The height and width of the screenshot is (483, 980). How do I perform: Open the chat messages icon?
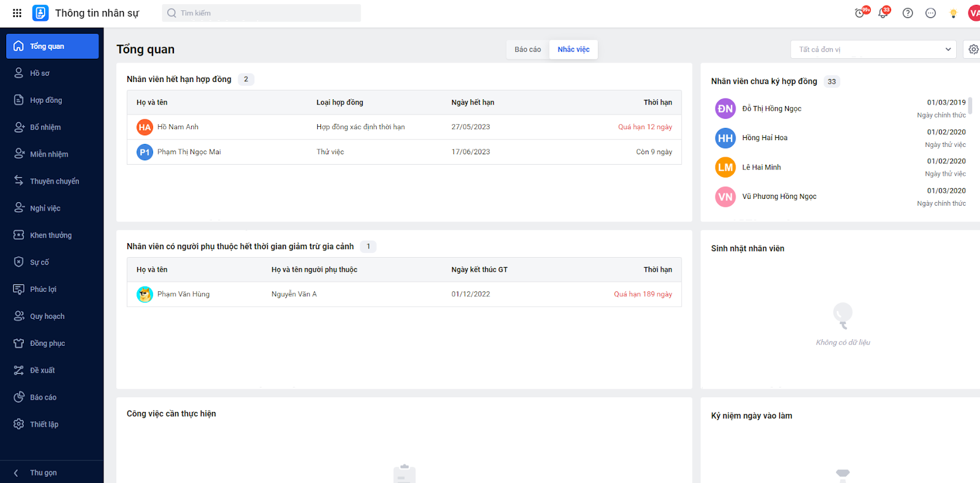point(930,13)
